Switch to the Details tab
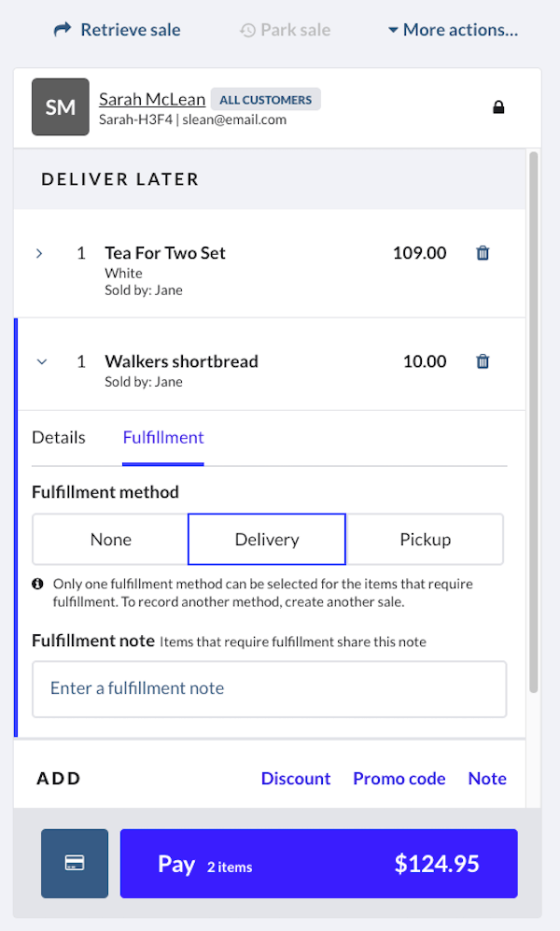Image resolution: width=560 pixels, height=931 pixels. click(59, 437)
